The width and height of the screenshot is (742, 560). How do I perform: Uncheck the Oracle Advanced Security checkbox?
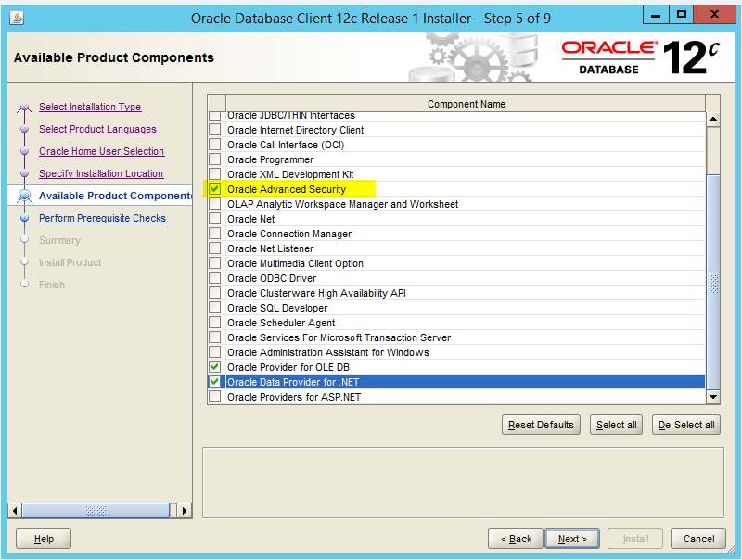pyautogui.click(x=215, y=189)
